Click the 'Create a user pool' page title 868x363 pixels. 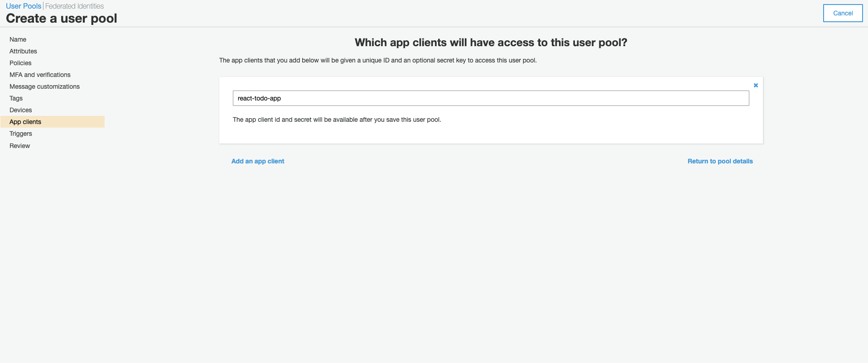(x=62, y=19)
